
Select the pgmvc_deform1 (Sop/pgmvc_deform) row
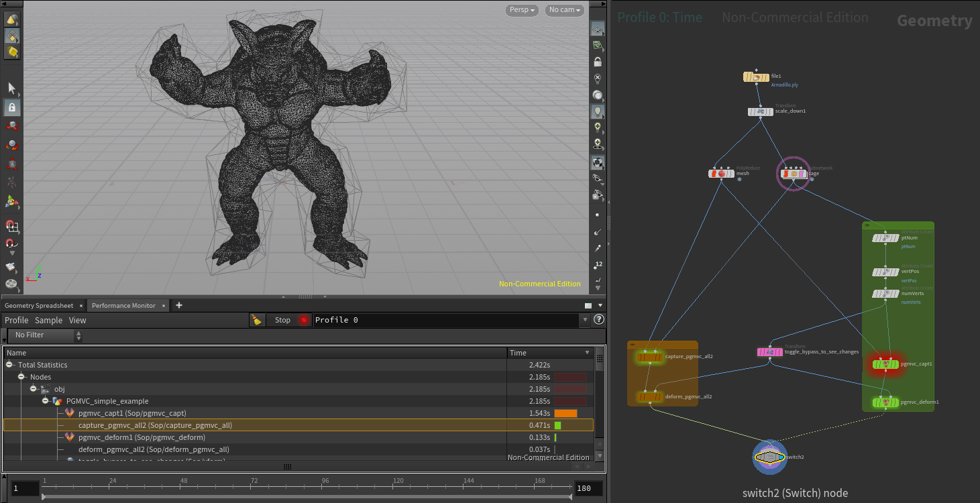point(298,437)
